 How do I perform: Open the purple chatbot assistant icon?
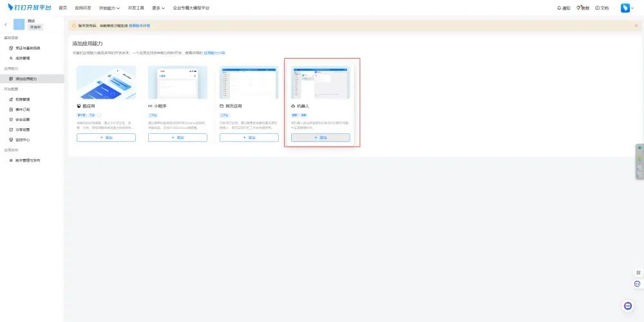[627, 306]
